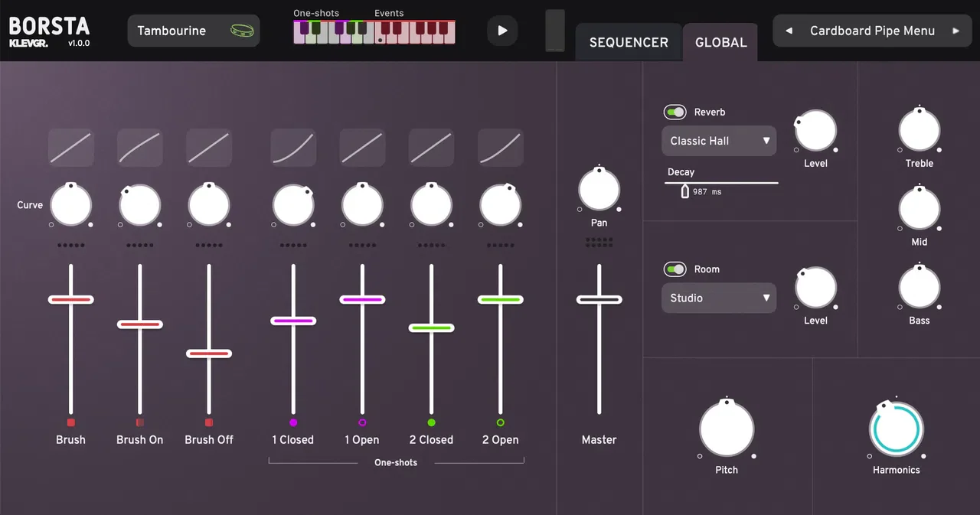Click the "987 ms" decay value
The width and height of the screenshot is (980, 515).
pyautogui.click(x=707, y=192)
